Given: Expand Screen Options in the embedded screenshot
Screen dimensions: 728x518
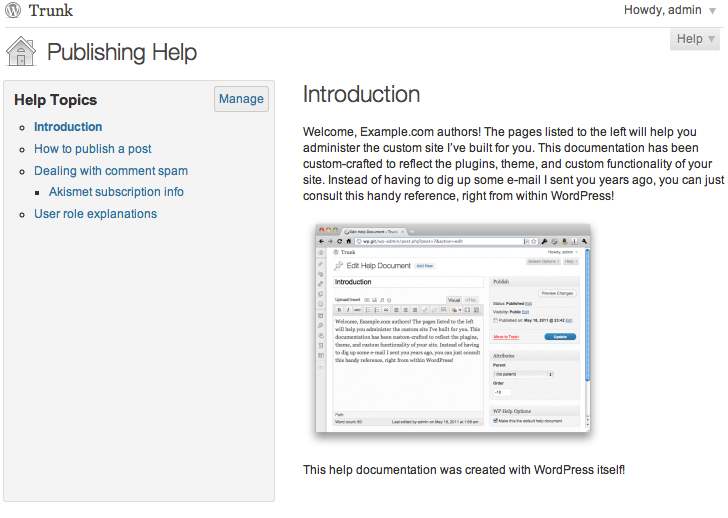Looking at the screenshot, I should coord(543,261).
